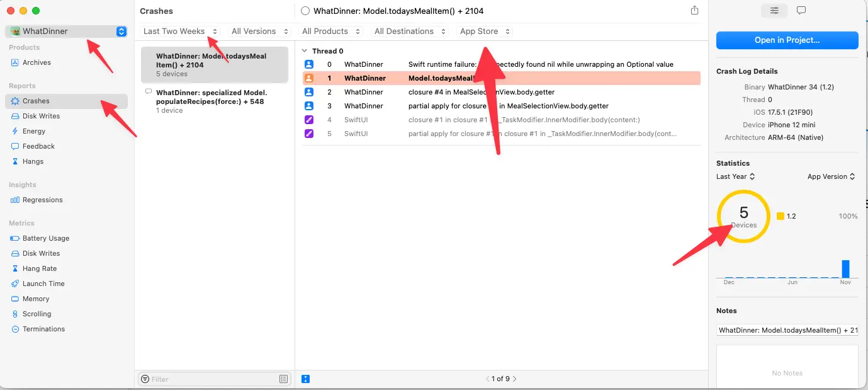Open Hangs report in sidebar
This screenshot has height=390, width=868.
point(33,161)
